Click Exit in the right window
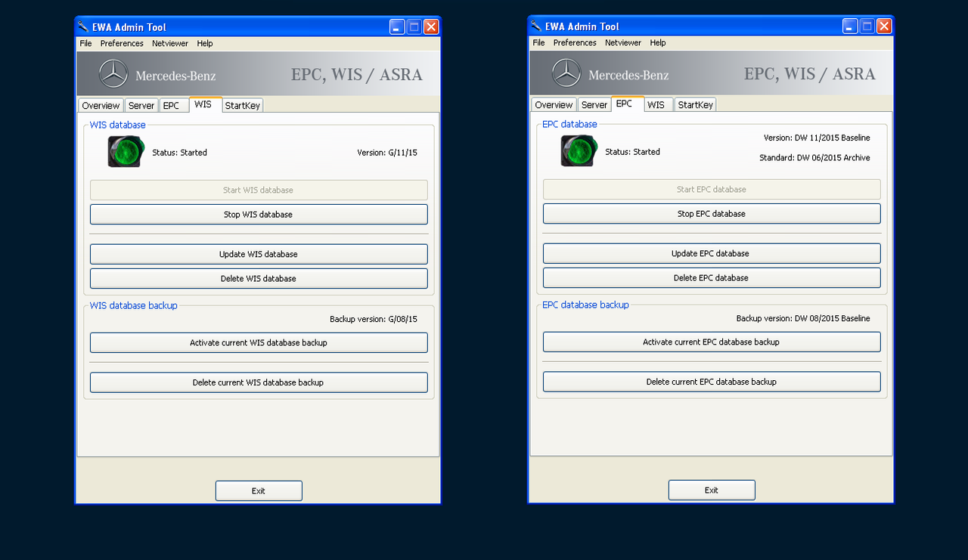 pos(712,490)
